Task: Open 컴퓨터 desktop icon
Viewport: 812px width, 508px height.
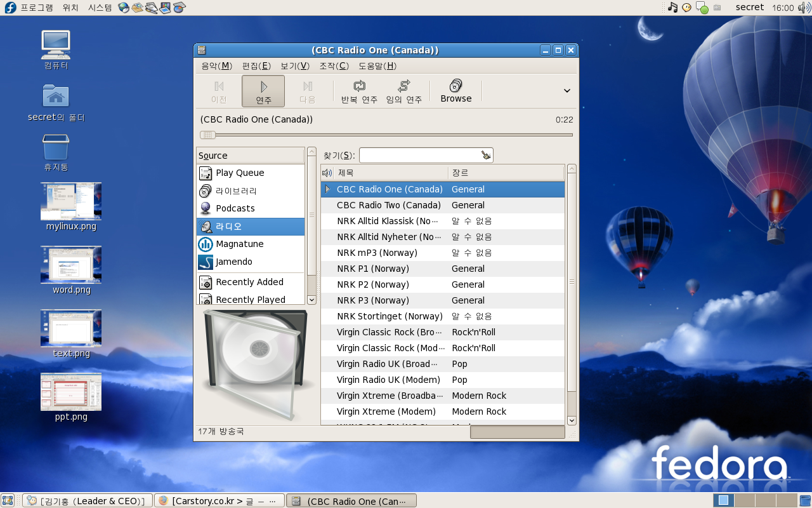Action: point(56,50)
